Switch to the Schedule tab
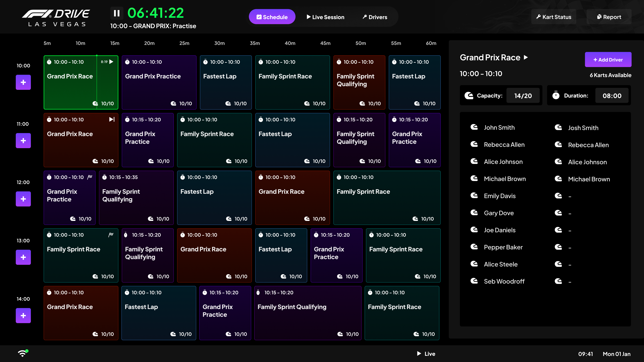 coord(272,17)
